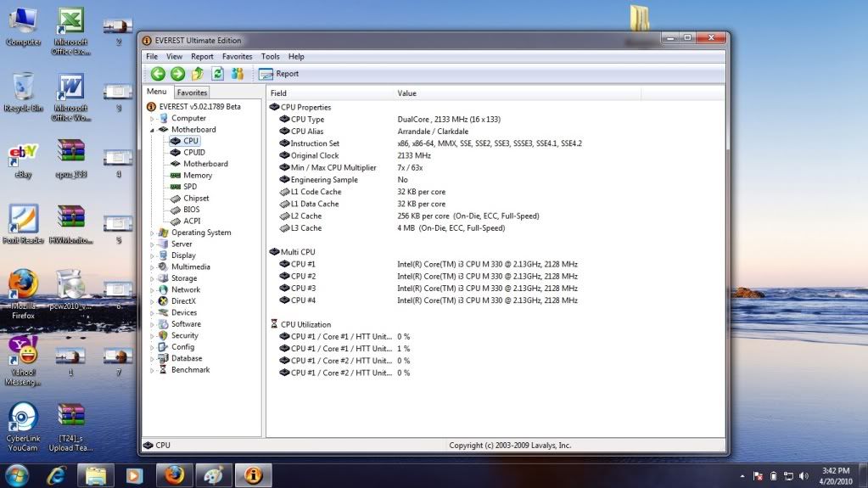Select BIOS in the tree
The image size is (868, 488).
pyautogui.click(x=192, y=210)
